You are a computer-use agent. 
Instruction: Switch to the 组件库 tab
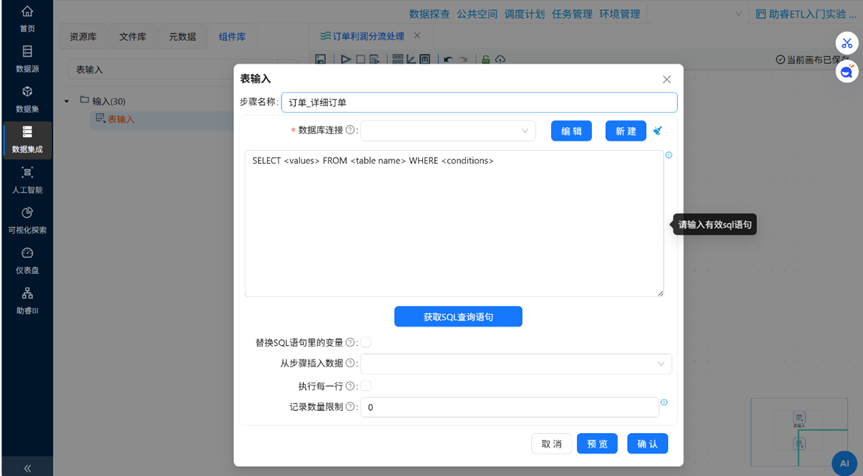click(232, 37)
